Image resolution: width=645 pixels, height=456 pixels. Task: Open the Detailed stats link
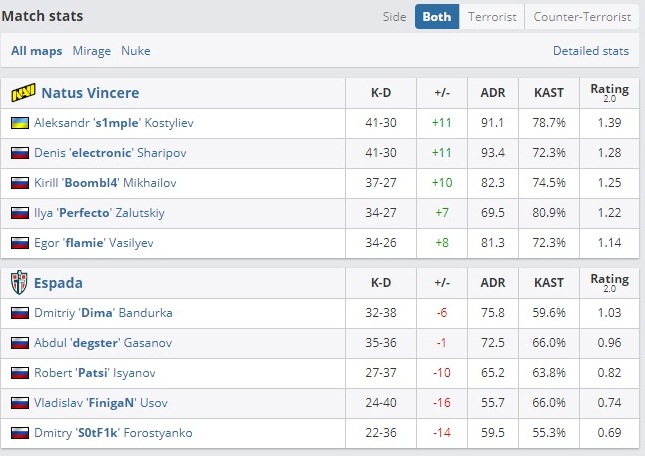(x=591, y=50)
